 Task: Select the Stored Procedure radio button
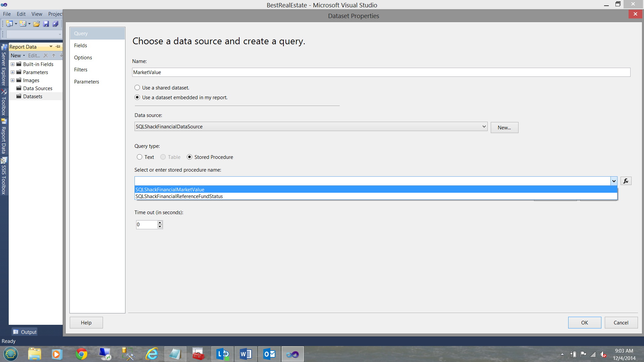190,157
